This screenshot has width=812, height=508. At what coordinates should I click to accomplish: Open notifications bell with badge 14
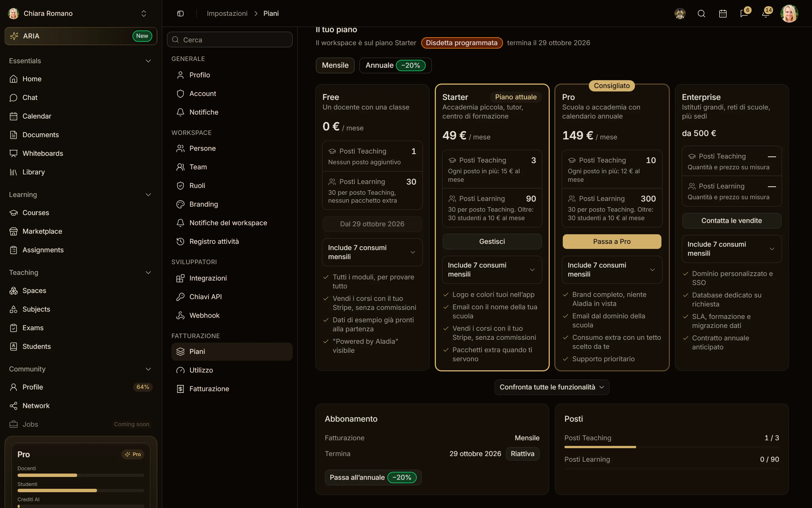pos(766,14)
